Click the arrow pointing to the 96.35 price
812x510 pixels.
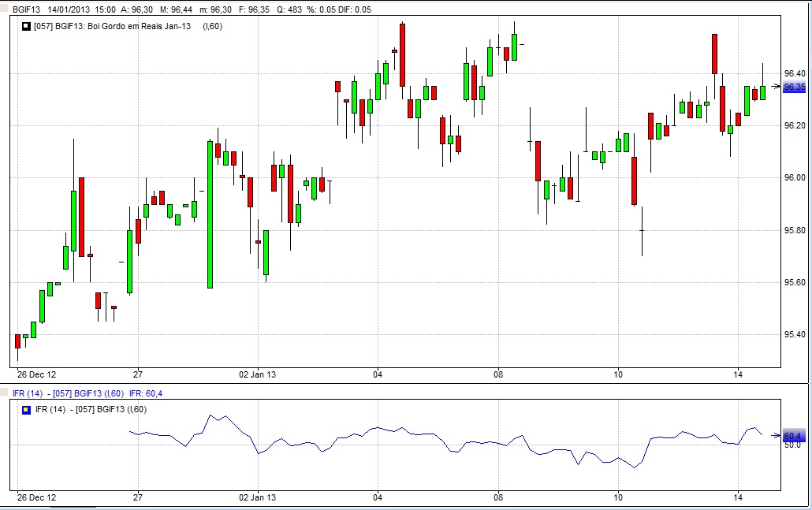(x=776, y=87)
